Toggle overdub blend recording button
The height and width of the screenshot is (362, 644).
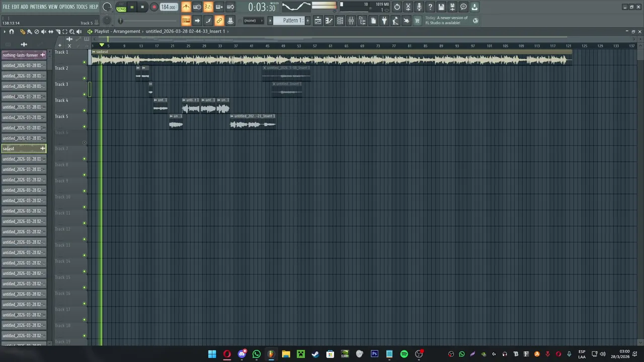click(219, 7)
